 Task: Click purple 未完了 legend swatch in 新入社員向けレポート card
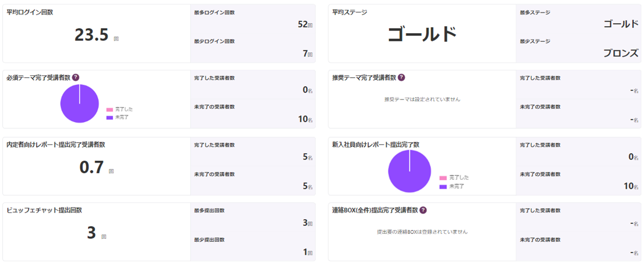pos(443,186)
